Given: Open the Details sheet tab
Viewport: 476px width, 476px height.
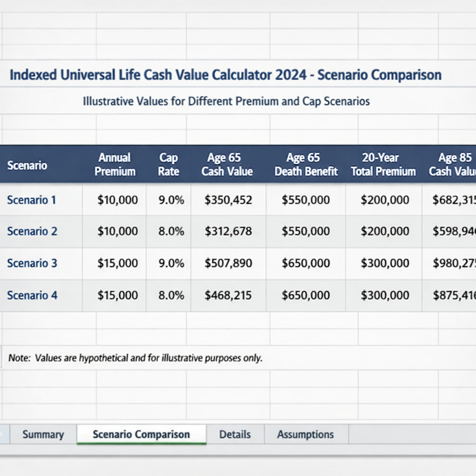Looking at the screenshot, I should pos(235,435).
